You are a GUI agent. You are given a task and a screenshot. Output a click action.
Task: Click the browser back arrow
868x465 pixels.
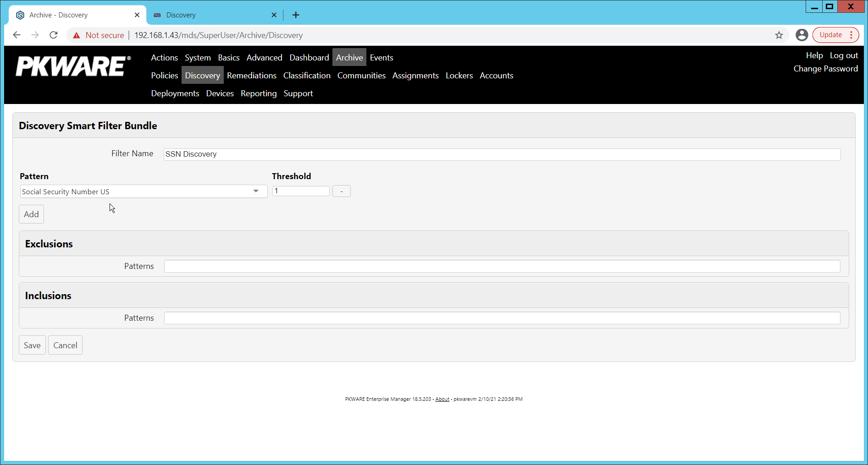(x=17, y=35)
